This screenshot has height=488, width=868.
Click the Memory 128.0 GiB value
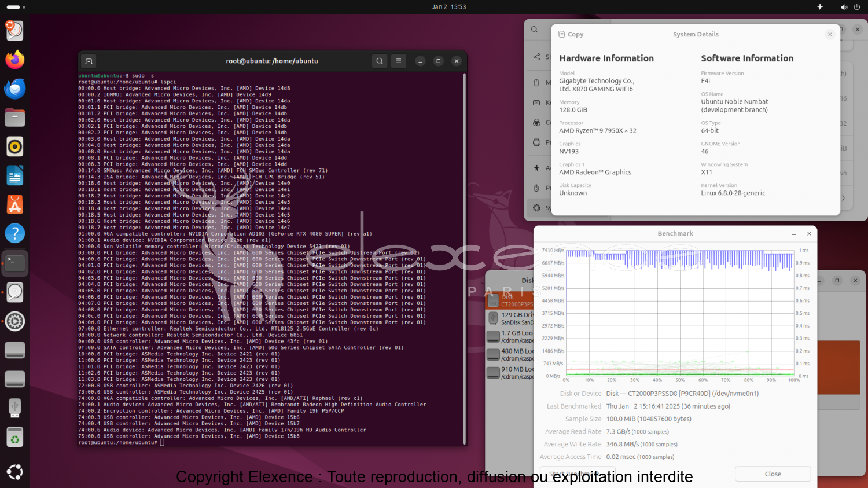click(573, 109)
